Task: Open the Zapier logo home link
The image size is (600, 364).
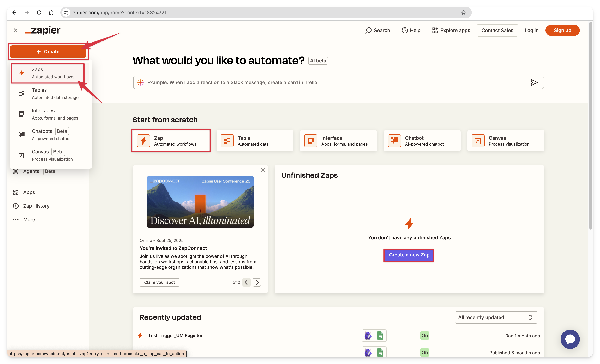Action: (43, 30)
